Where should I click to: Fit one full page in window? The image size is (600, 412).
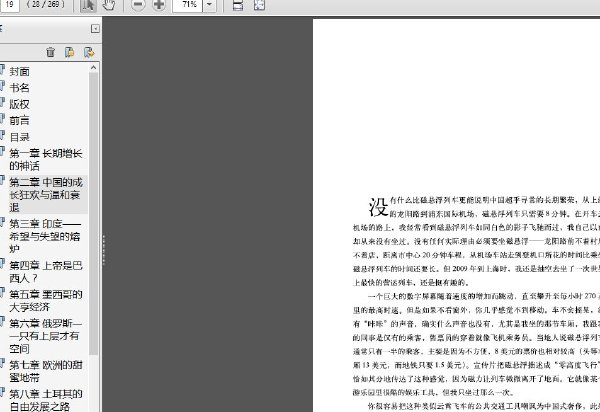259,5
